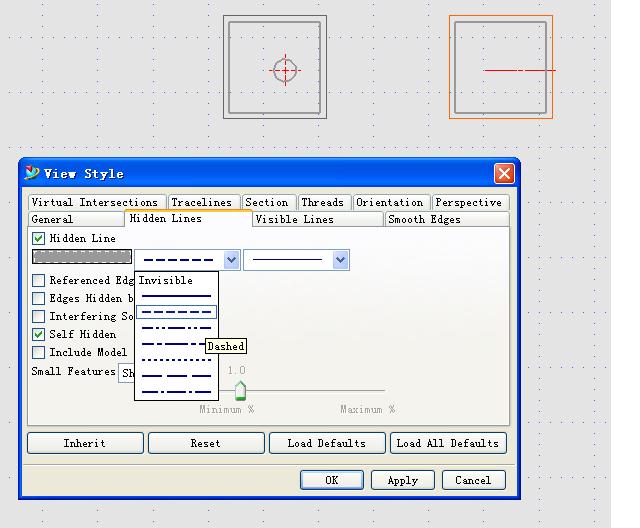Enable the Referenced Edges checkbox
Image resolution: width=640 pixels, height=528 pixels.
pos(38,280)
